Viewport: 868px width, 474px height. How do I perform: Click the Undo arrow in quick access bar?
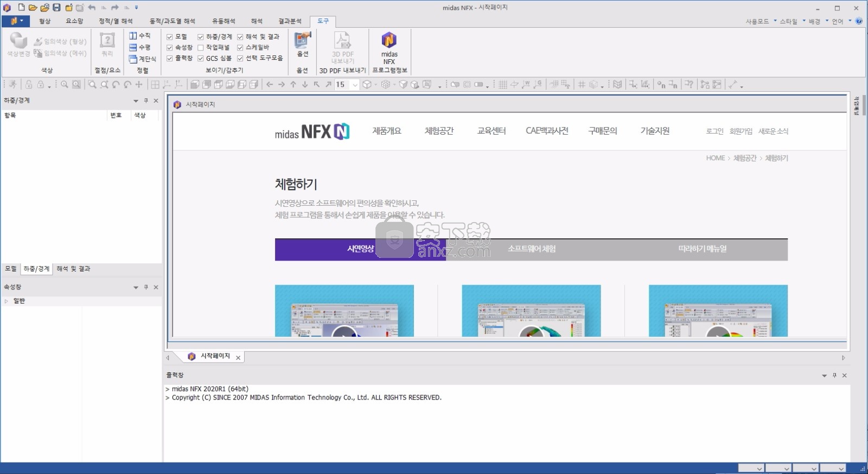click(x=92, y=8)
